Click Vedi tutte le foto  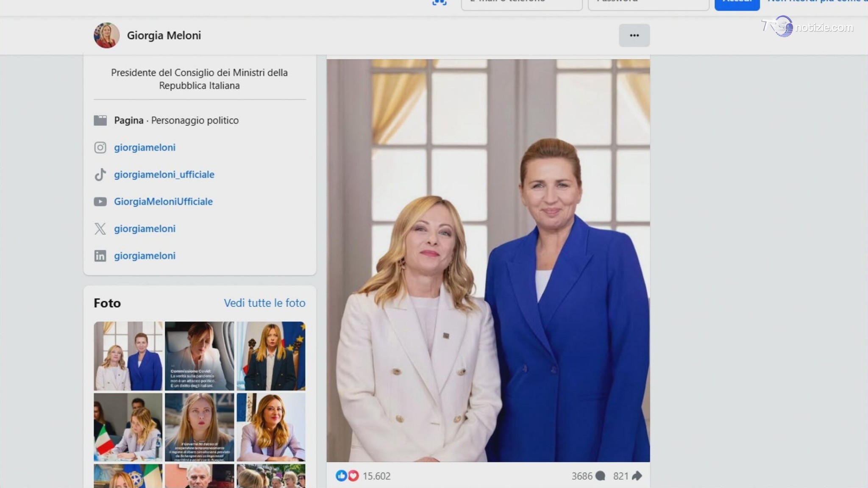click(x=264, y=303)
